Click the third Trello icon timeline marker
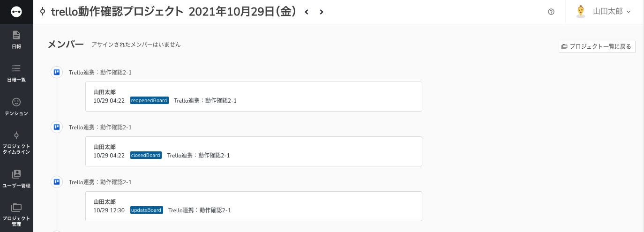644x232 pixels. [57, 182]
